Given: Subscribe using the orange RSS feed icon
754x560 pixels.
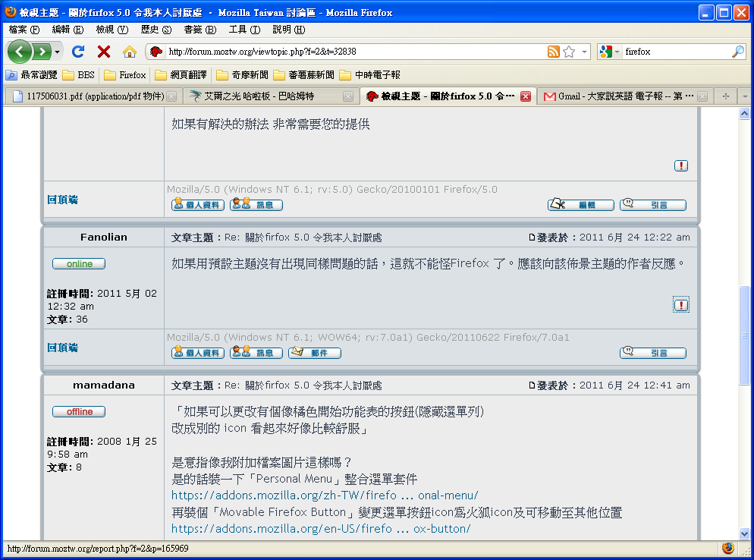Looking at the screenshot, I should tap(554, 52).
